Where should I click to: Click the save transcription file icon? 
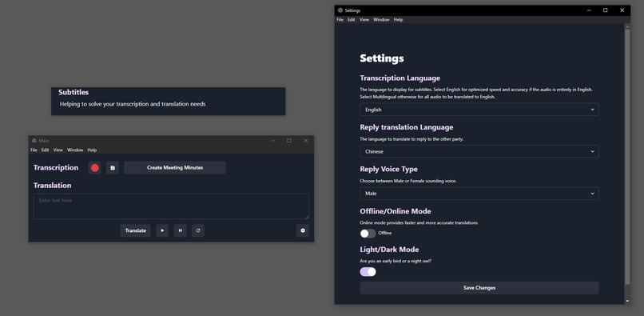click(x=113, y=168)
